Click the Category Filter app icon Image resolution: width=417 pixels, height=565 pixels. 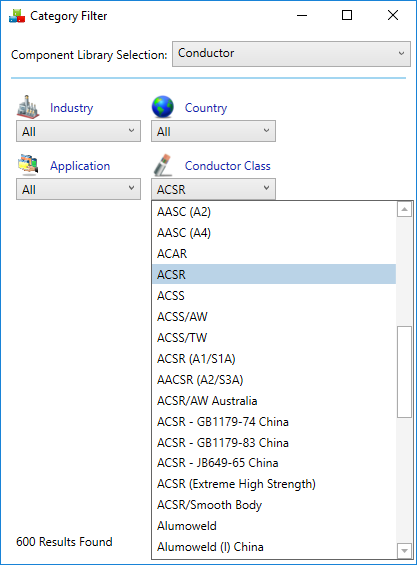point(17,16)
